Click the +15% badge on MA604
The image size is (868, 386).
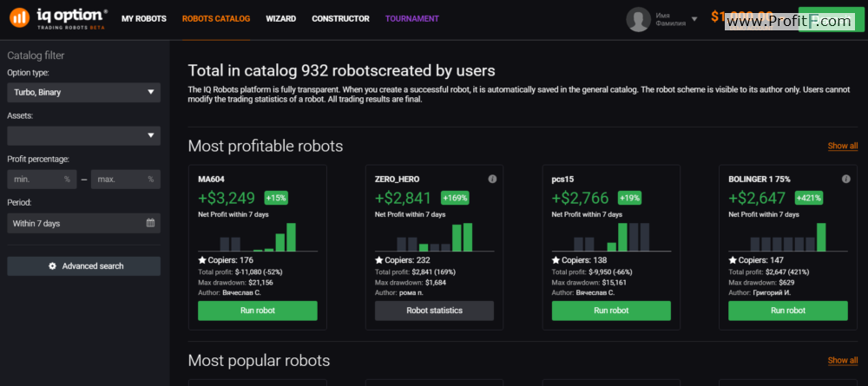pos(276,198)
